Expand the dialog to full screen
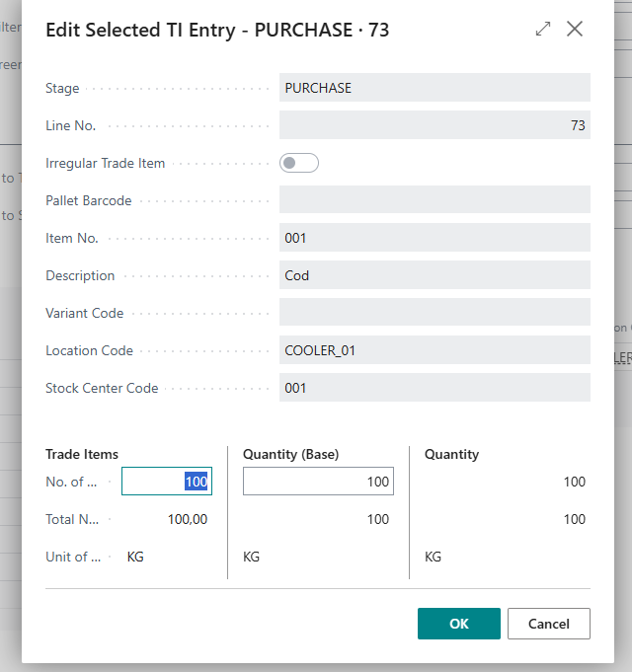Screen dimensions: 632x672 542,30
